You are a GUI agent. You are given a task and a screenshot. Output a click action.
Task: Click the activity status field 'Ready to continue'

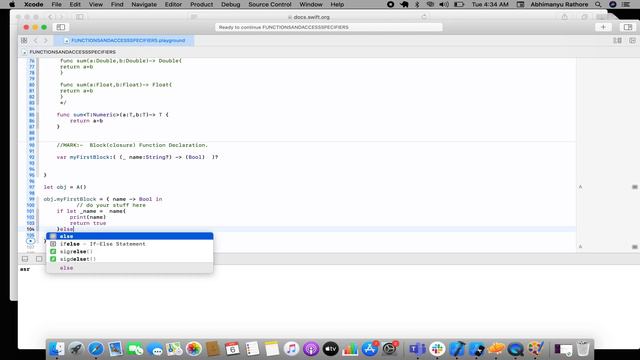tap(329, 27)
